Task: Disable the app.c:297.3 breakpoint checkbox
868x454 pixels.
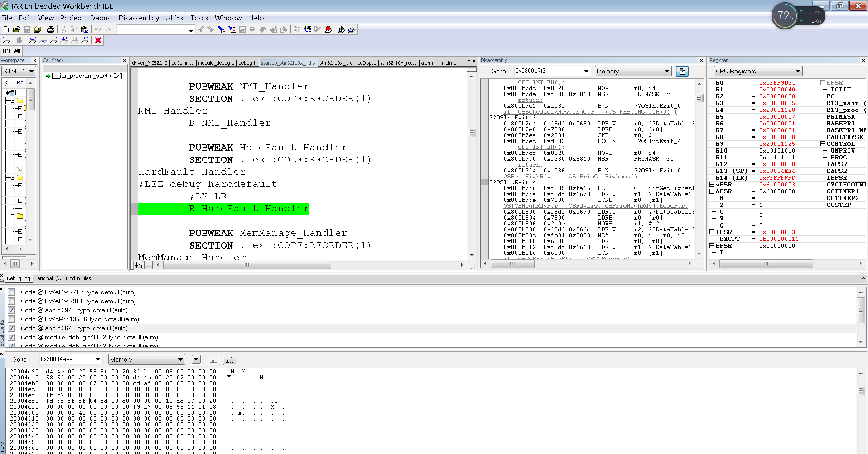Action: click(11, 310)
